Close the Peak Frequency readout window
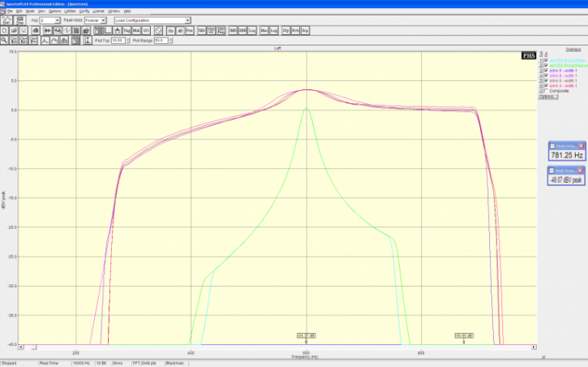 point(581,145)
